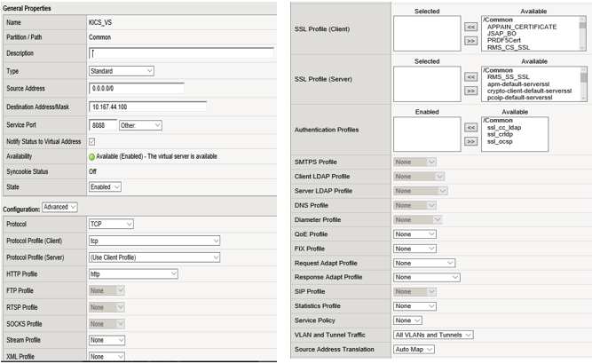Click SSL Profile (Client) move-right >> button
Image resolution: width=592 pixels, height=364 pixels.
tap(470, 40)
